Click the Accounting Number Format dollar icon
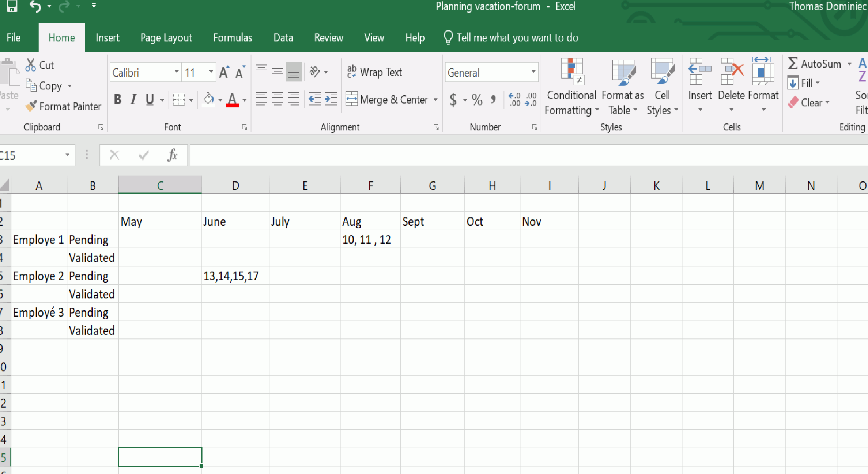 click(x=453, y=100)
